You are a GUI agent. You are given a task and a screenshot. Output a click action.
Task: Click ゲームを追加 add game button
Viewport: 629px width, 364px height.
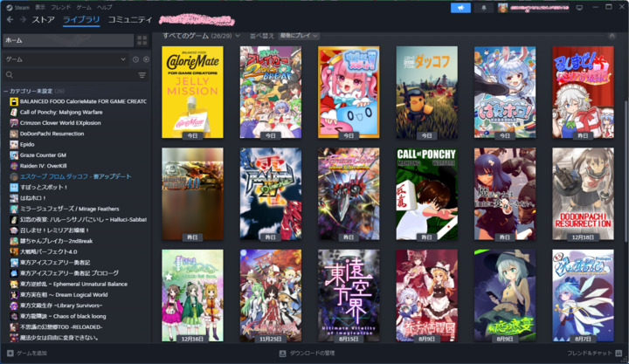click(x=27, y=354)
